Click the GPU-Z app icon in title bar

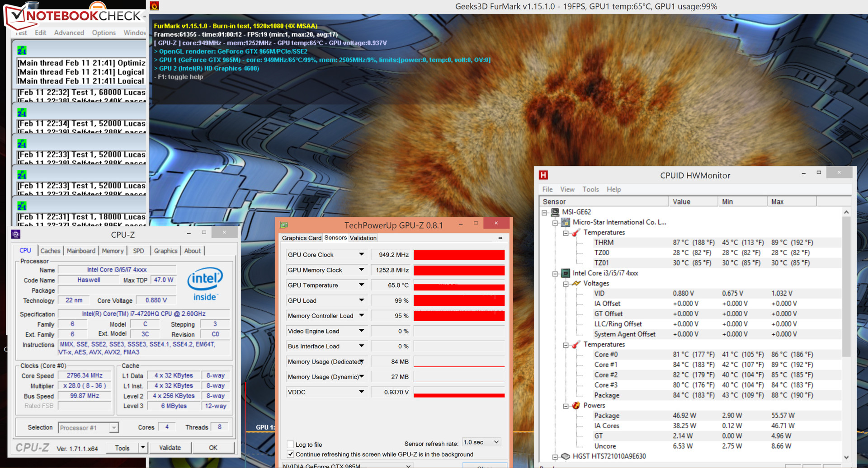point(284,225)
